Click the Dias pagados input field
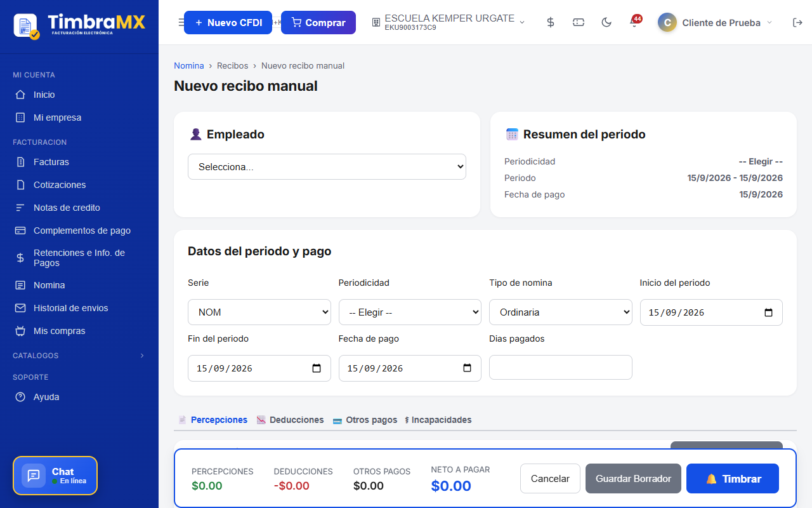This screenshot has height=508, width=812. pyautogui.click(x=561, y=368)
